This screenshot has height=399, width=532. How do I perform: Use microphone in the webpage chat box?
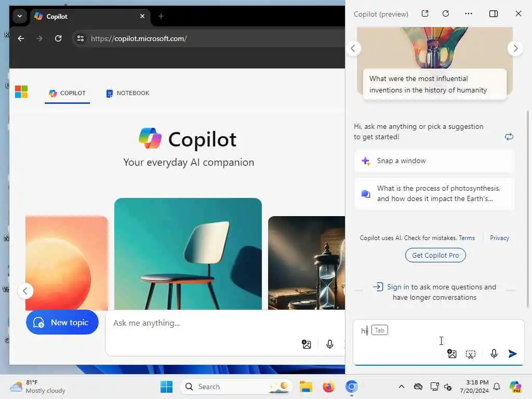[x=329, y=344]
